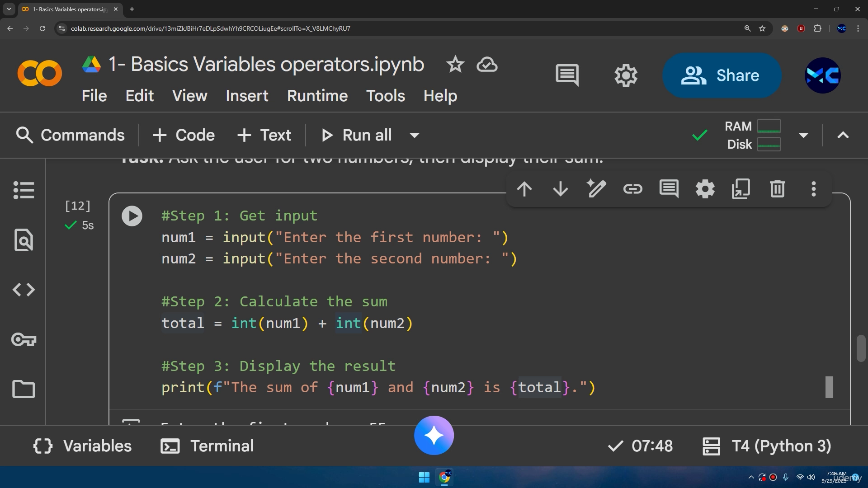Click the notebook vertical scrollbar thumb
868x488 pixels.
(861, 348)
